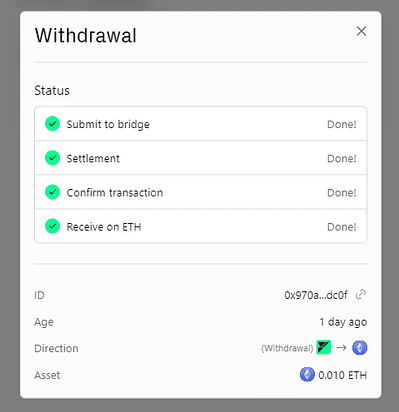Click the green source chain logo in Direction
This screenshot has height=412, width=399.
(x=324, y=347)
